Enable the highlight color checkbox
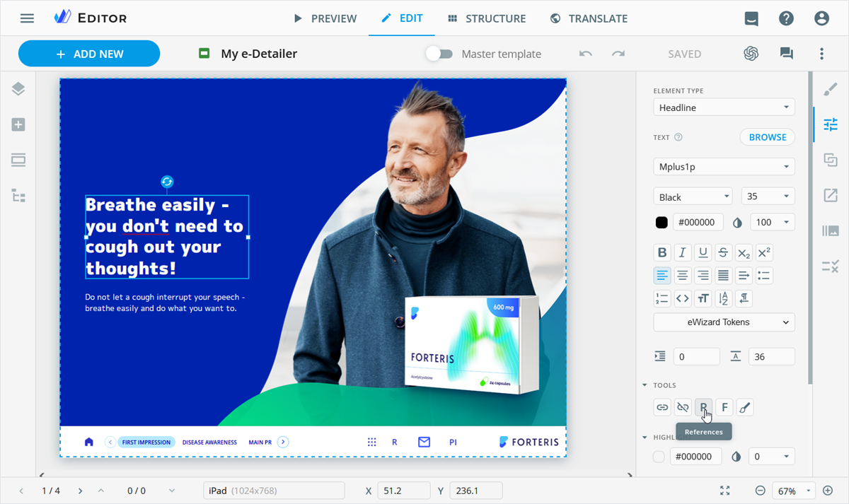The image size is (849, 504). pos(659,457)
